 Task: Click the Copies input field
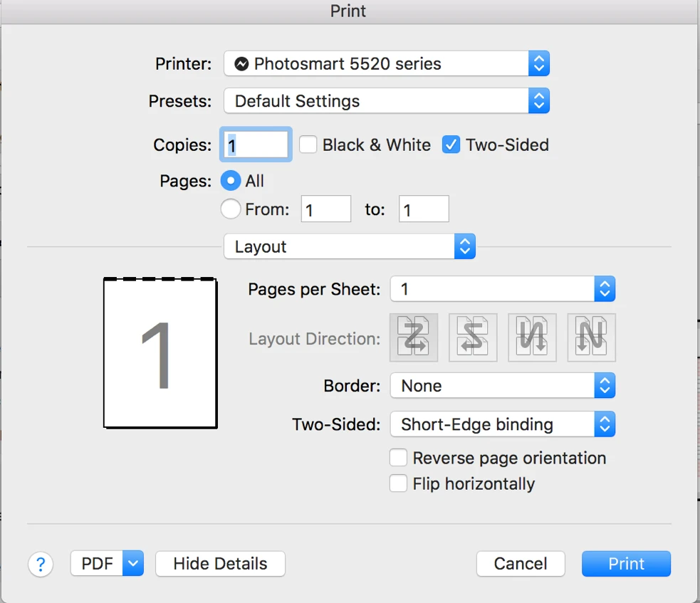pyautogui.click(x=255, y=144)
